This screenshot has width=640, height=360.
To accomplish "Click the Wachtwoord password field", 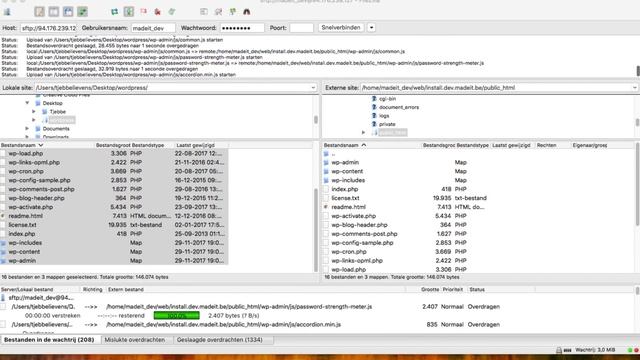I will pos(242,28).
